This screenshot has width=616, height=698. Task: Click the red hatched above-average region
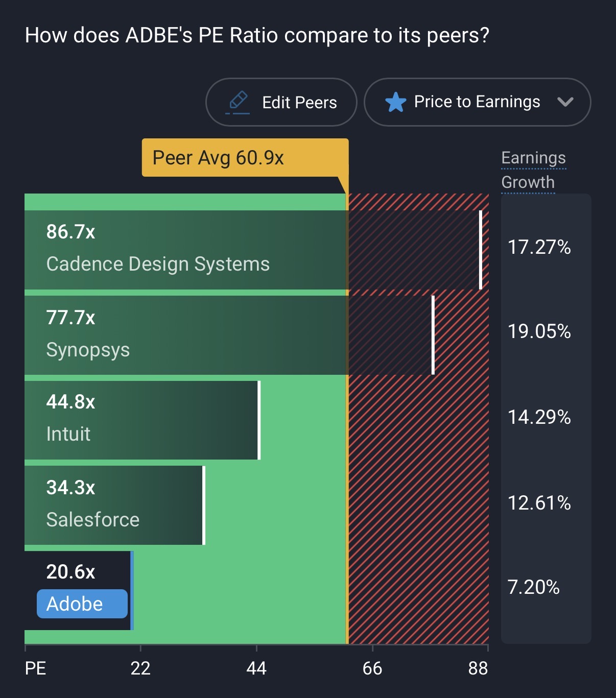pyautogui.click(x=419, y=511)
